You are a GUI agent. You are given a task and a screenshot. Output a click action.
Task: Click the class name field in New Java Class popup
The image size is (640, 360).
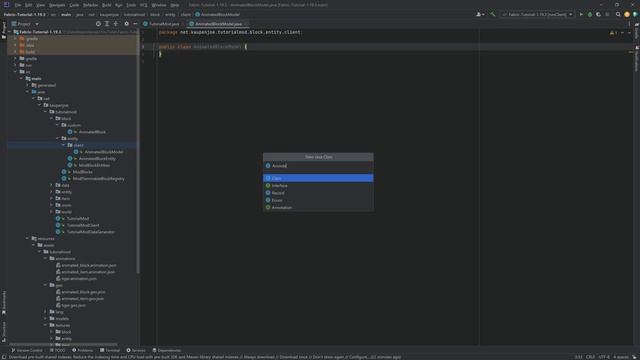[x=318, y=166]
